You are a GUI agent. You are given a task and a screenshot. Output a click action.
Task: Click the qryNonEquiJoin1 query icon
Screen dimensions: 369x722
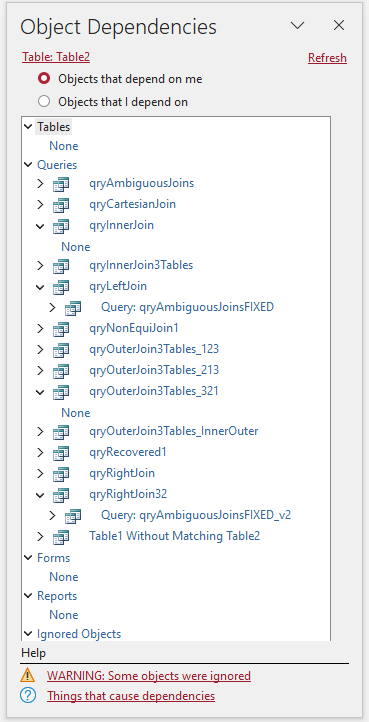pos(61,329)
